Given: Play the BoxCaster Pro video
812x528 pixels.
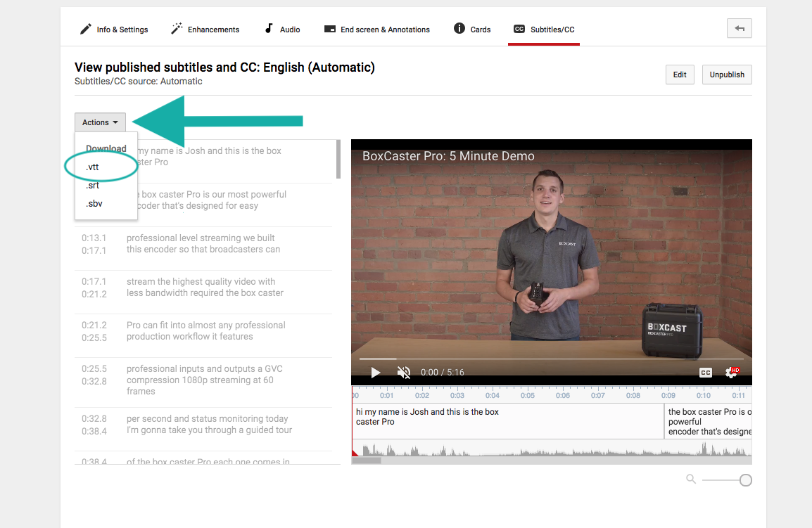Looking at the screenshot, I should pyautogui.click(x=376, y=373).
